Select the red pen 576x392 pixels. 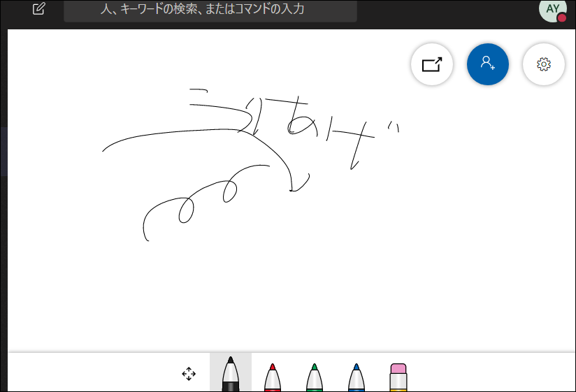pos(272,377)
